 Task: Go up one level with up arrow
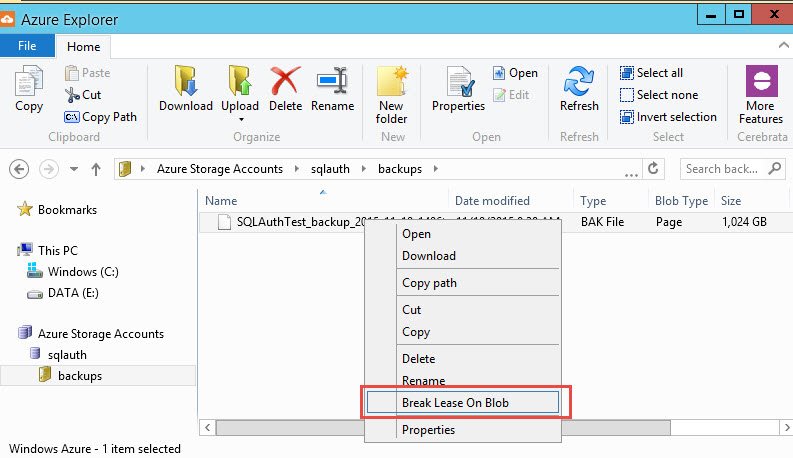(x=96, y=169)
